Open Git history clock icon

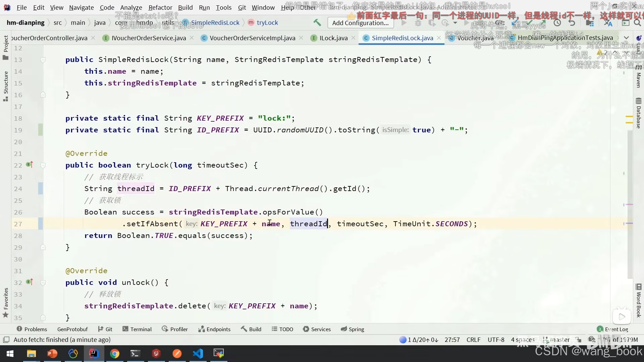click(x=557, y=23)
